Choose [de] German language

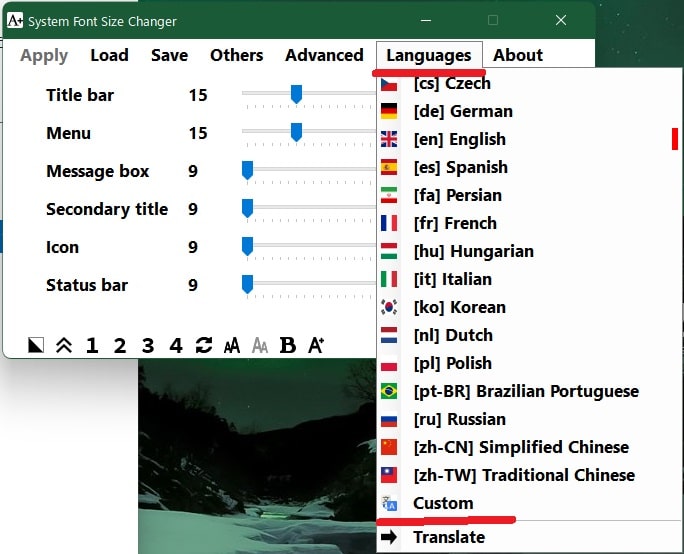click(x=530, y=111)
